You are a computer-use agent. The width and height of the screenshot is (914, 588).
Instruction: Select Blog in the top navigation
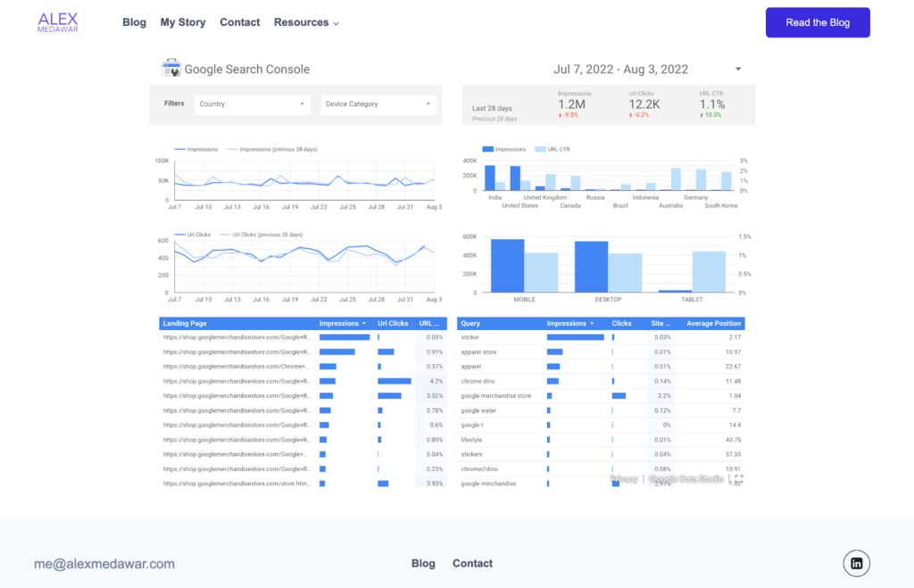[134, 22]
